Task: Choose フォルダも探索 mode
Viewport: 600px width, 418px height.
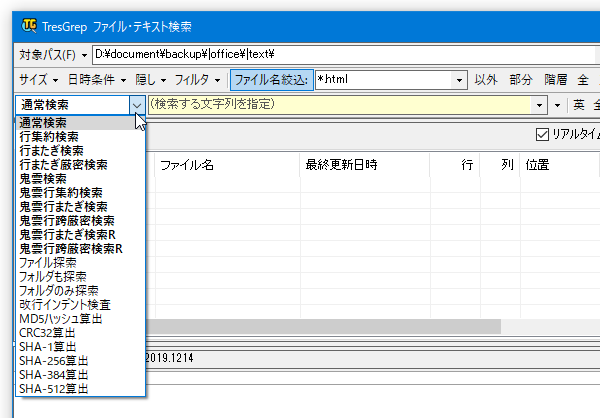Action: point(80,277)
